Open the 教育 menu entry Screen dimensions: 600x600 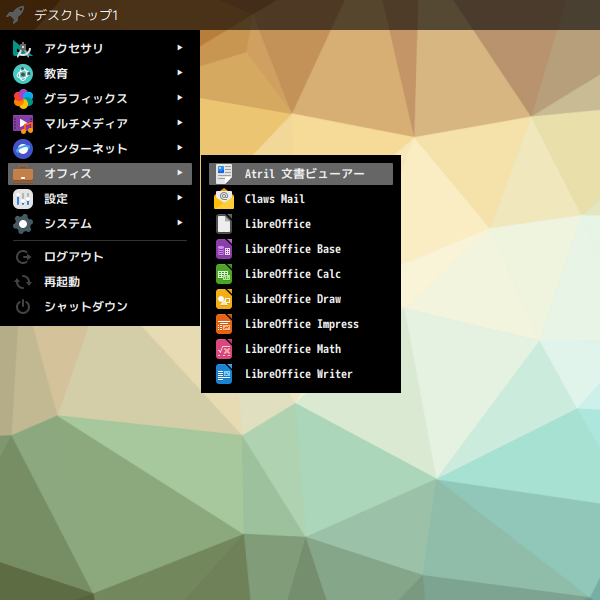100,74
